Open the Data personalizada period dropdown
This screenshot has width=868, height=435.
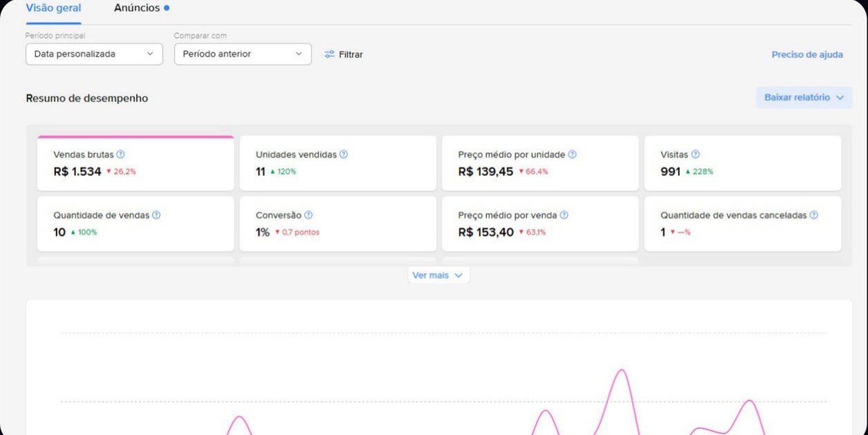[94, 54]
